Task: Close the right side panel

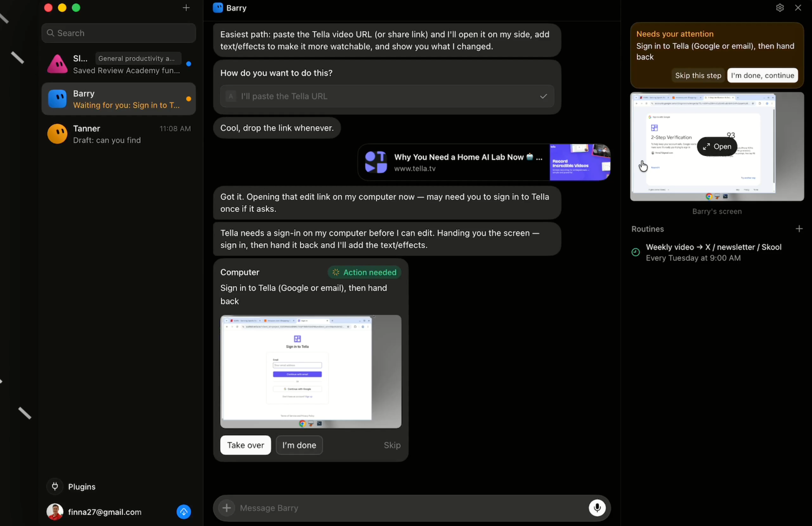Action: [798, 8]
